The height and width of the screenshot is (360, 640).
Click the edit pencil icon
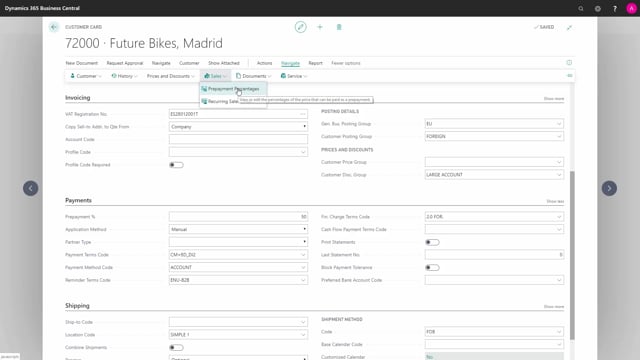300,27
